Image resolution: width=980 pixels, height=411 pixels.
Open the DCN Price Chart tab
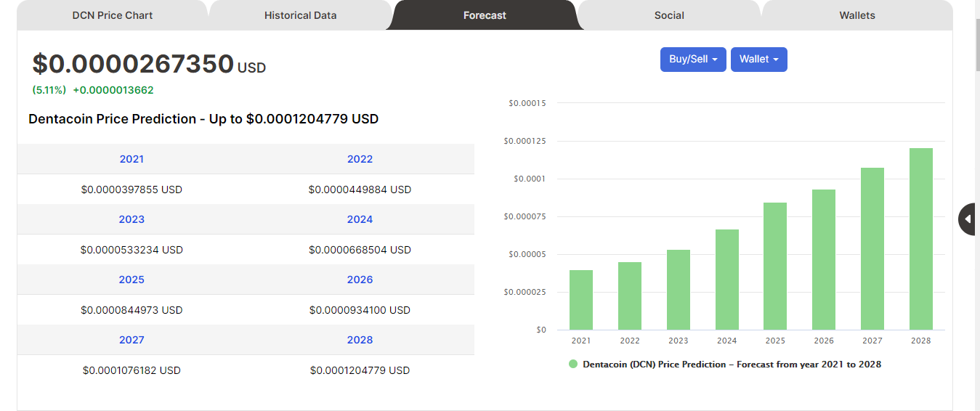click(113, 15)
